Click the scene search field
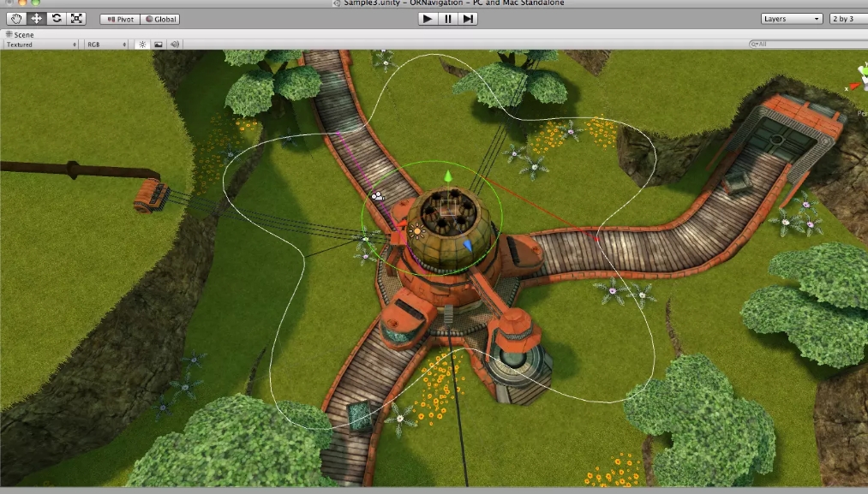Viewport: 868px width, 494px height. coord(805,44)
